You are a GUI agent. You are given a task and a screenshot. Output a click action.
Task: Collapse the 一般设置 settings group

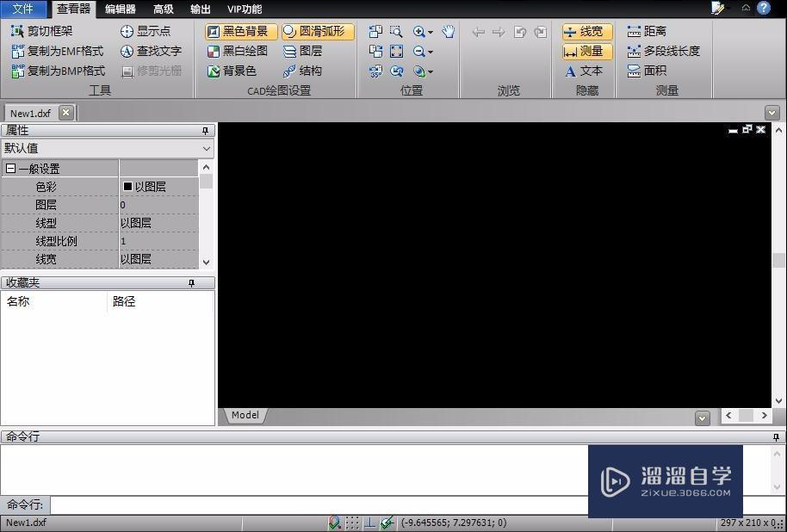(11, 168)
